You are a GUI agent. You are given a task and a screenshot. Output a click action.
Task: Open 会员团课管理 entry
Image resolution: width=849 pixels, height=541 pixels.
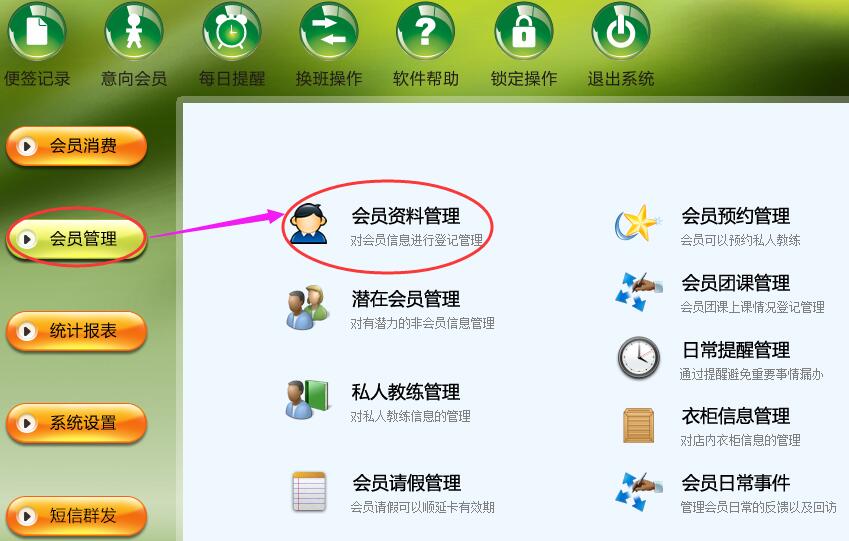(x=735, y=283)
